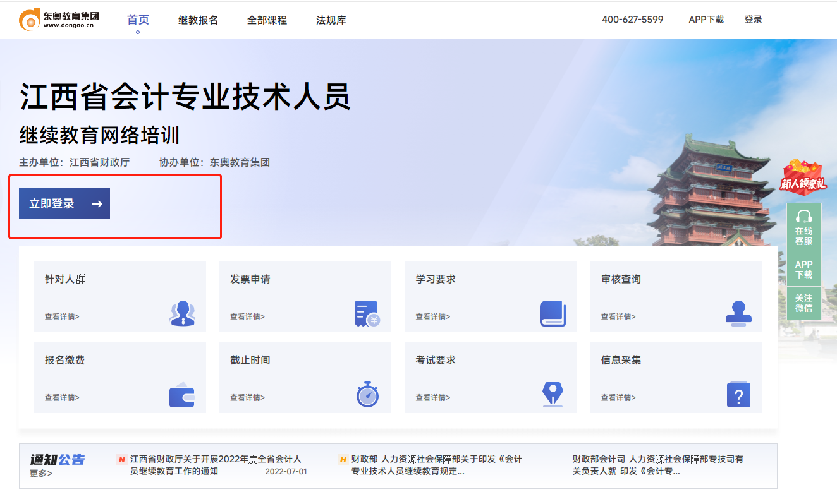Click the question mark icon on 信息采集 card
This screenshot has width=837, height=504.
click(x=738, y=395)
